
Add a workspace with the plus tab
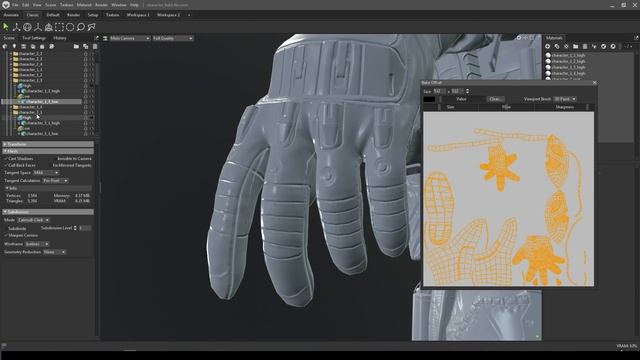189,15
